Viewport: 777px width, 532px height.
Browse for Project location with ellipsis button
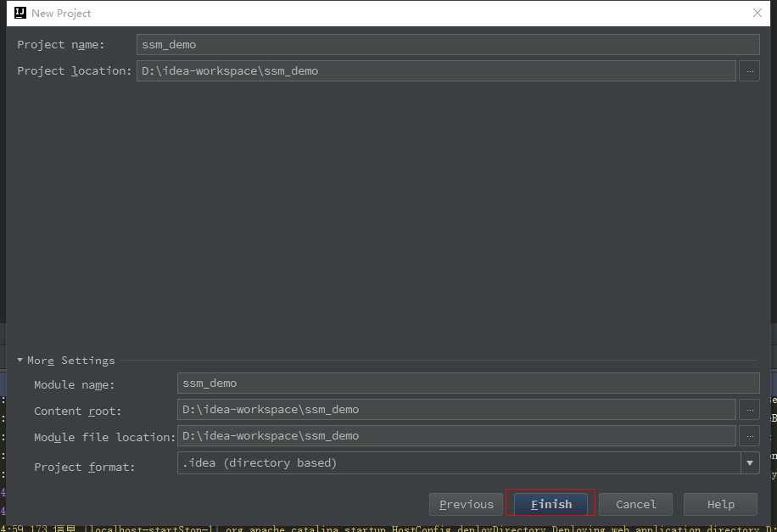point(750,71)
